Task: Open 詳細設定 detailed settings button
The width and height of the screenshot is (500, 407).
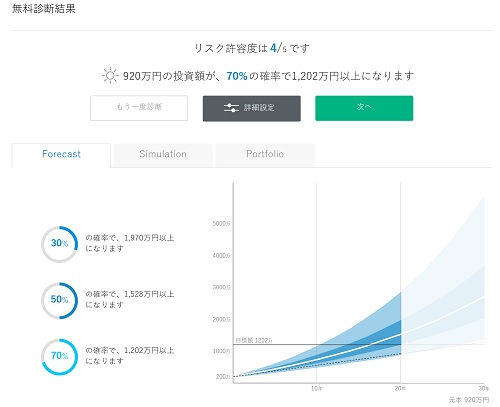Action: (x=252, y=108)
